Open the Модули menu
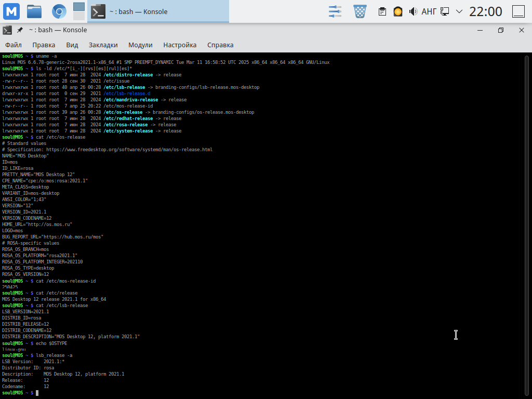The height and width of the screenshot is (399, 532). (140, 45)
